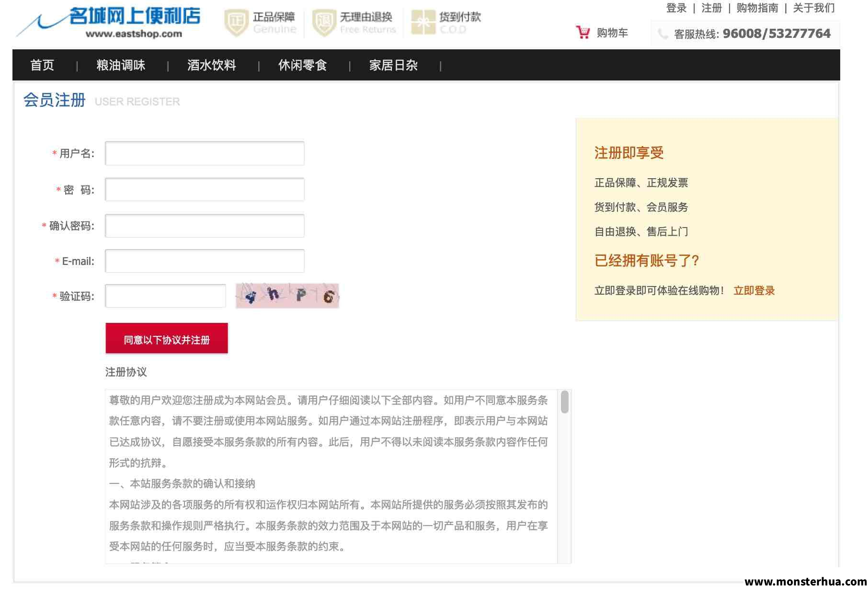Click the 货到付款 C.O.D gift icon
Screen dimensions: 868x596
coord(423,23)
